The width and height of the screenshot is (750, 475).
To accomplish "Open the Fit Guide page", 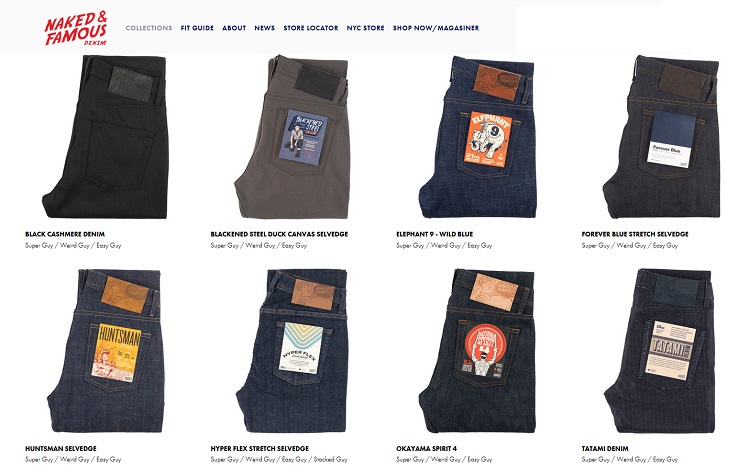I will click(x=197, y=28).
